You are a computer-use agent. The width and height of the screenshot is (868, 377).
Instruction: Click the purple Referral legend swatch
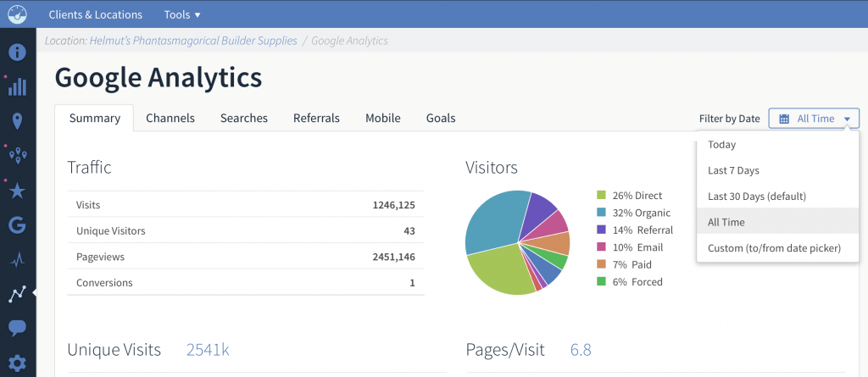(601, 230)
